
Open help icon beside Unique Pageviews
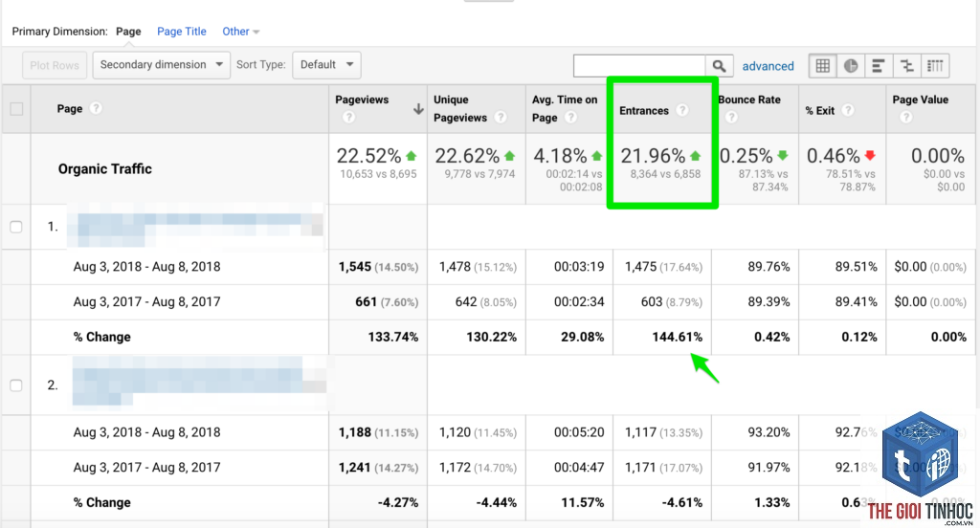point(500,118)
